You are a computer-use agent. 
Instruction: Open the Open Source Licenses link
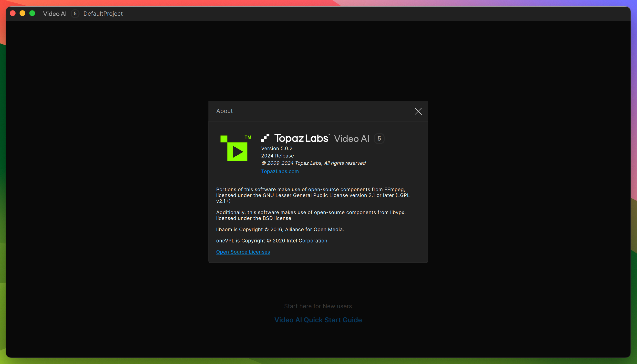click(x=243, y=252)
